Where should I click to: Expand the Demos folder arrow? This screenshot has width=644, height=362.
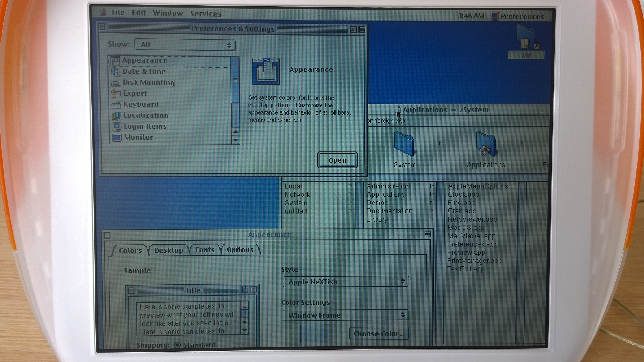[x=431, y=203]
